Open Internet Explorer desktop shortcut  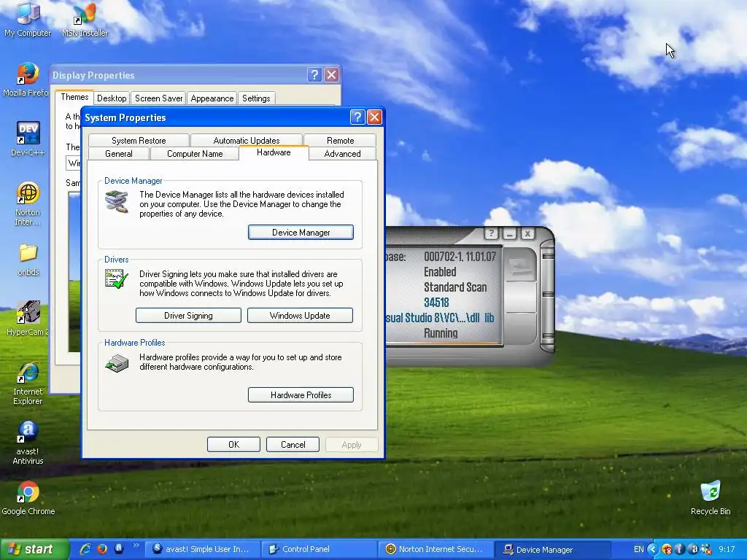pyautogui.click(x=28, y=384)
